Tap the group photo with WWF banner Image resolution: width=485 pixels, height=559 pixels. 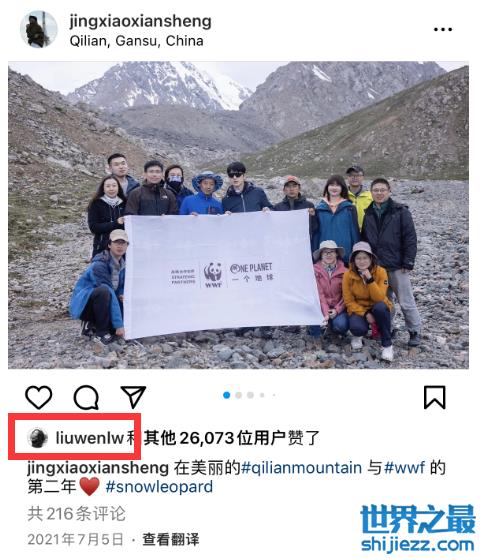point(238,215)
